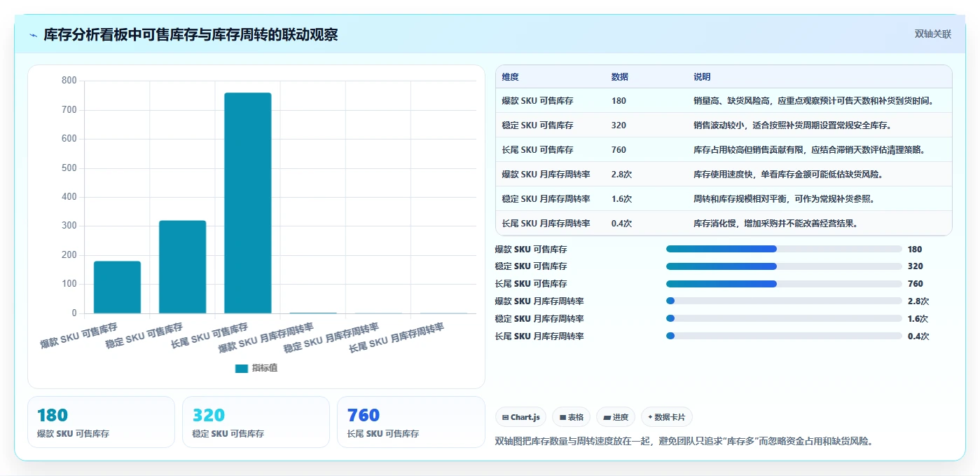The width and height of the screenshot is (980, 476).
Task: Click the footer note beginning 双轴图把库存数量
Action: pyautogui.click(x=684, y=442)
